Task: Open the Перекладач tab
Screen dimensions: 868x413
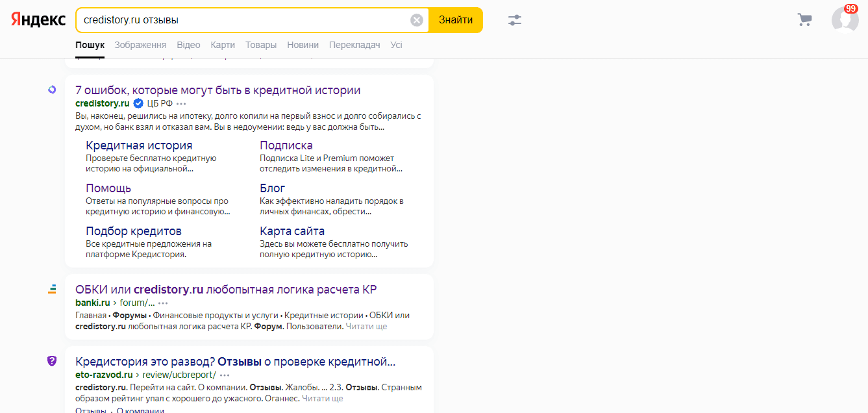Action: 354,45
